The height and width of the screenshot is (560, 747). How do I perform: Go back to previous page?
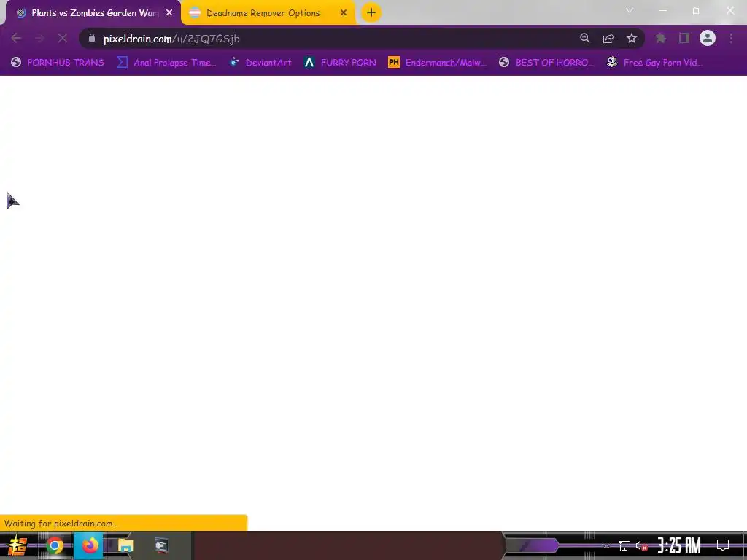16,38
